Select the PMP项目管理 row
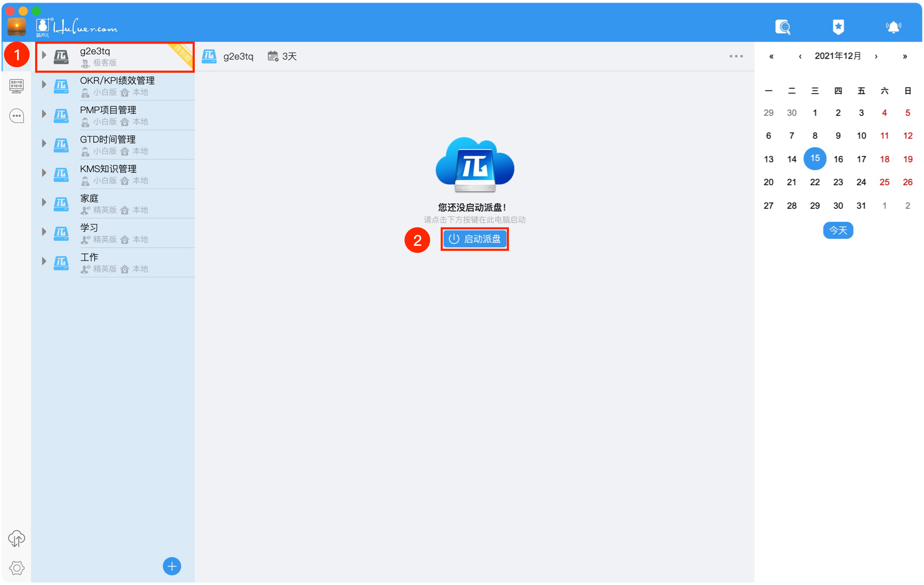Screen dimensions: 924x585 point(114,115)
